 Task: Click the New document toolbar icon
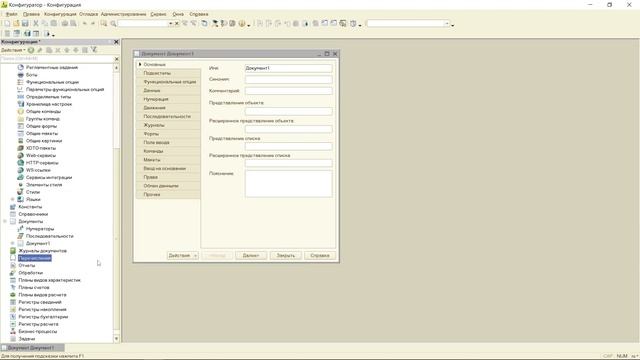click(7, 24)
